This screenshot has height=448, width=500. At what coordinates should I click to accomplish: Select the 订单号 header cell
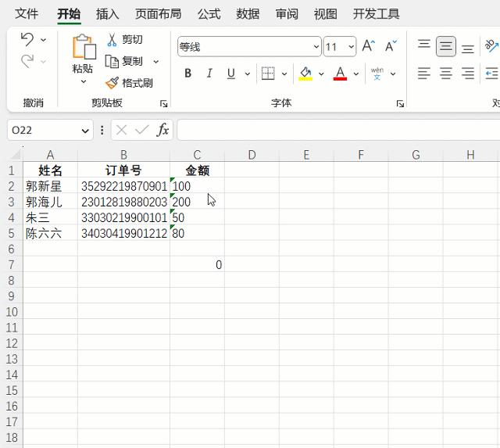click(123, 170)
